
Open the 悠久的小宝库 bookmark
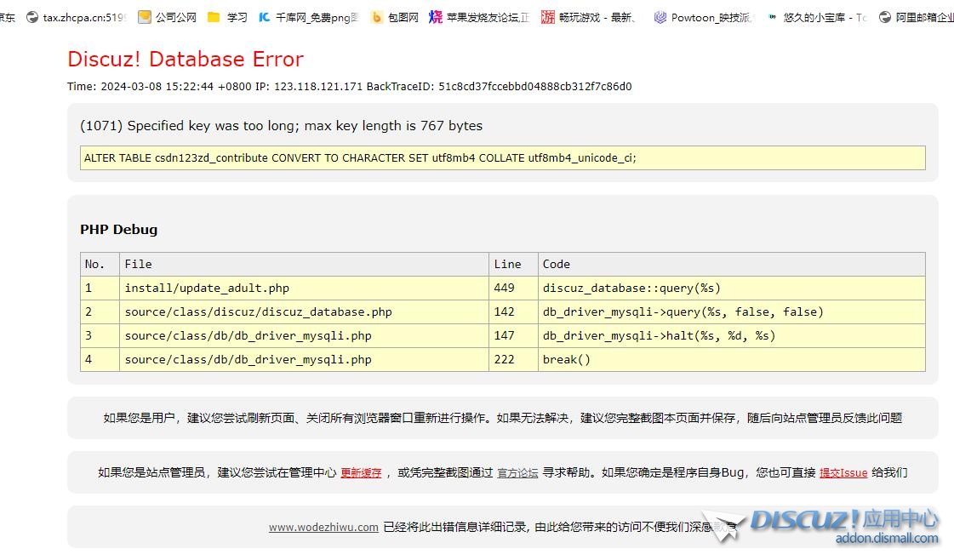pos(817,17)
